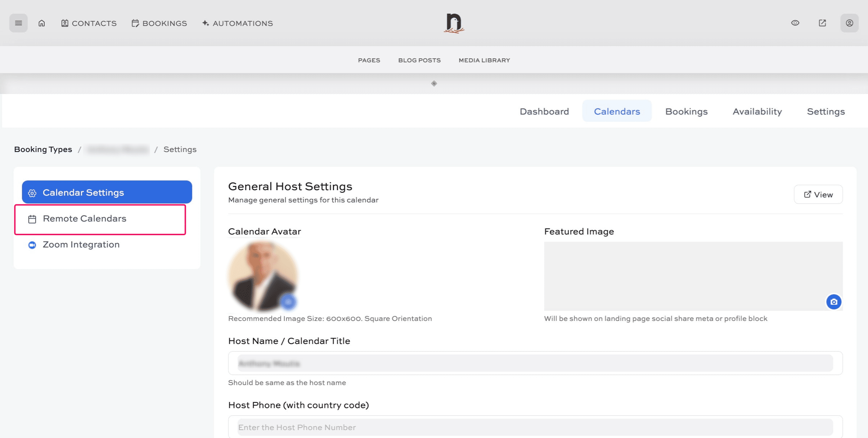Click the camera icon on Featured Image
Image resolution: width=868 pixels, height=438 pixels.
834,302
